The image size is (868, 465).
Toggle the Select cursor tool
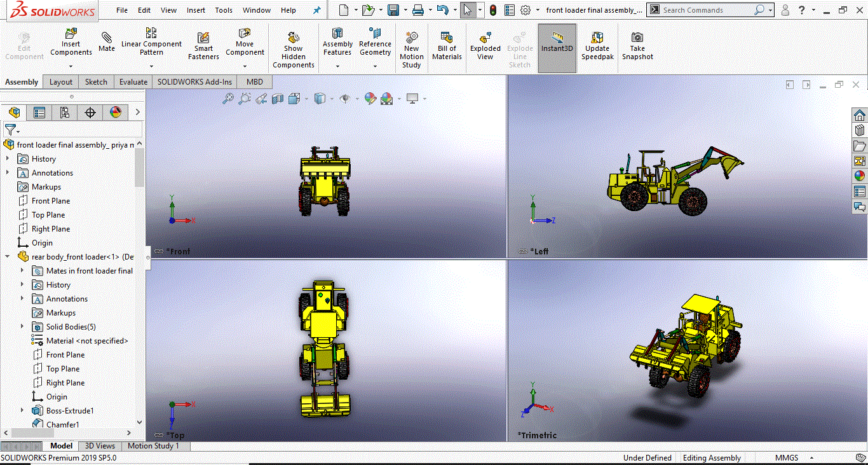(468, 10)
